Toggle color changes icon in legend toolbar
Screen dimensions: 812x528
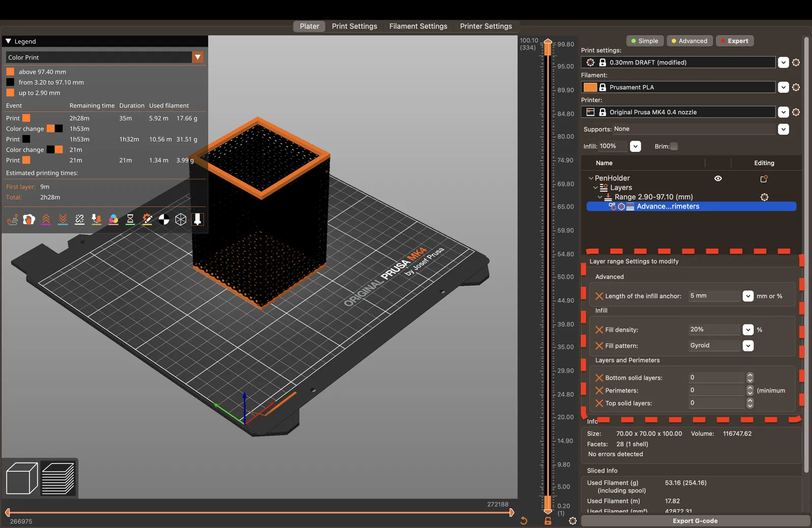click(113, 219)
